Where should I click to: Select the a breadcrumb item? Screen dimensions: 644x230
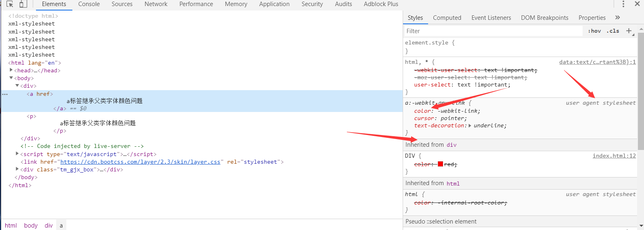pyautogui.click(x=61, y=225)
